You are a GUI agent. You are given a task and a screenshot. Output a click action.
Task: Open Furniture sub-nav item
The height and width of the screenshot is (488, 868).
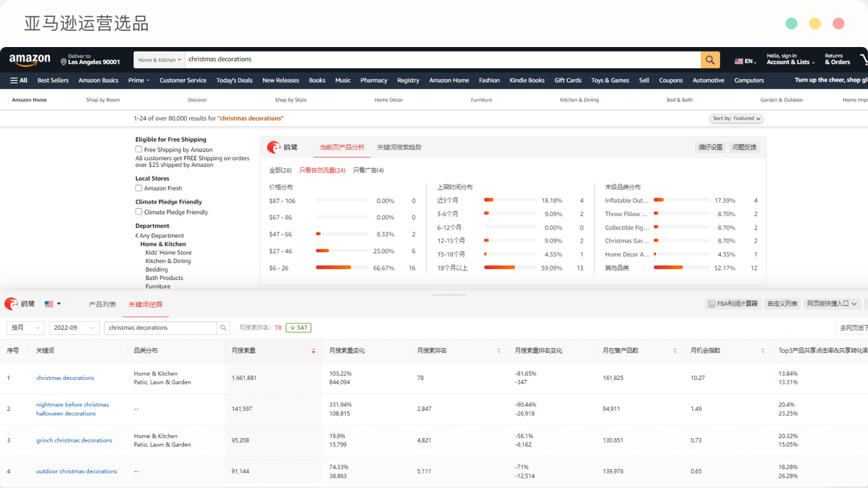click(482, 100)
